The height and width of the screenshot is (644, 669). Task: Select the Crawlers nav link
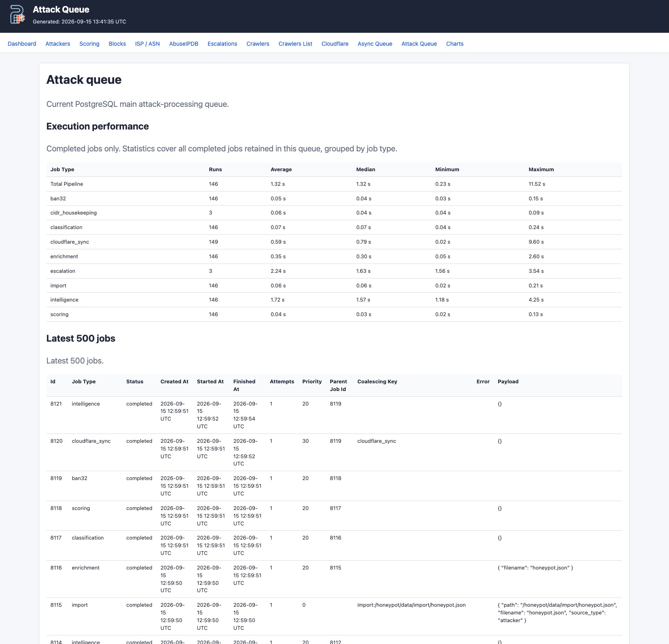click(x=258, y=44)
